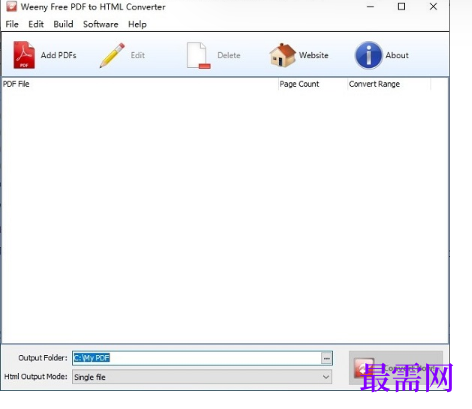Open the File menu
Viewport: 472px width, 409px height.
point(12,24)
